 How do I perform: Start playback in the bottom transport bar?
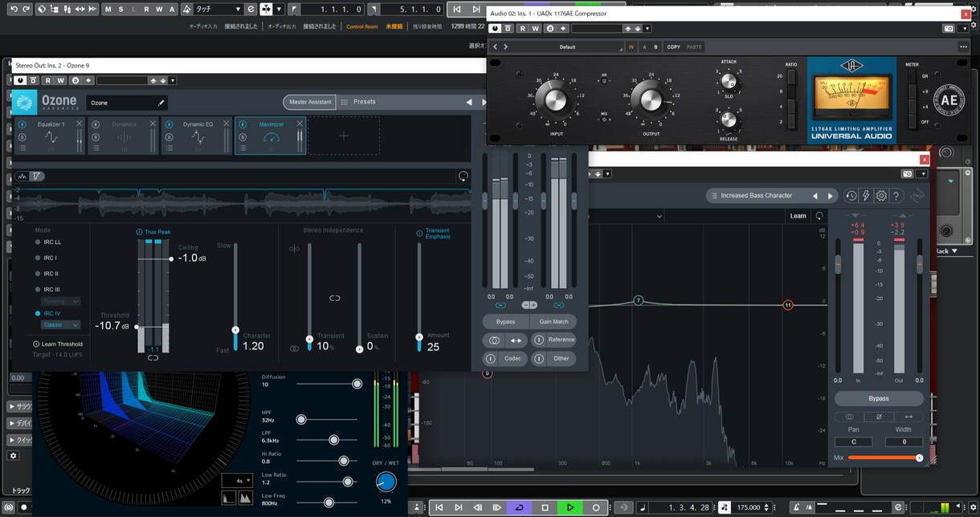[x=570, y=507]
